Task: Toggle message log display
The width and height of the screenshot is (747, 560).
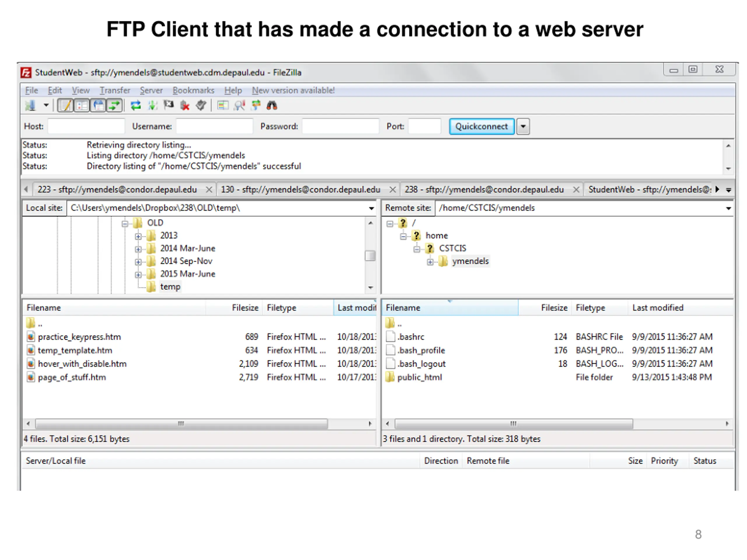Action: coord(65,106)
